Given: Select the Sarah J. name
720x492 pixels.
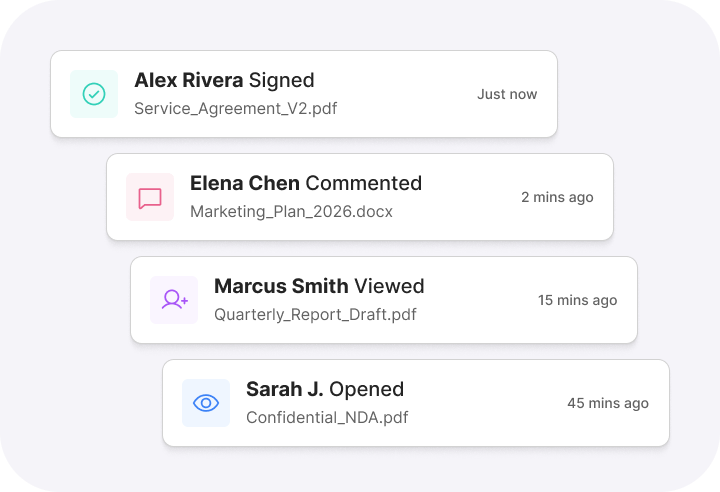Looking at the screenshot, I should coord(285,389).
